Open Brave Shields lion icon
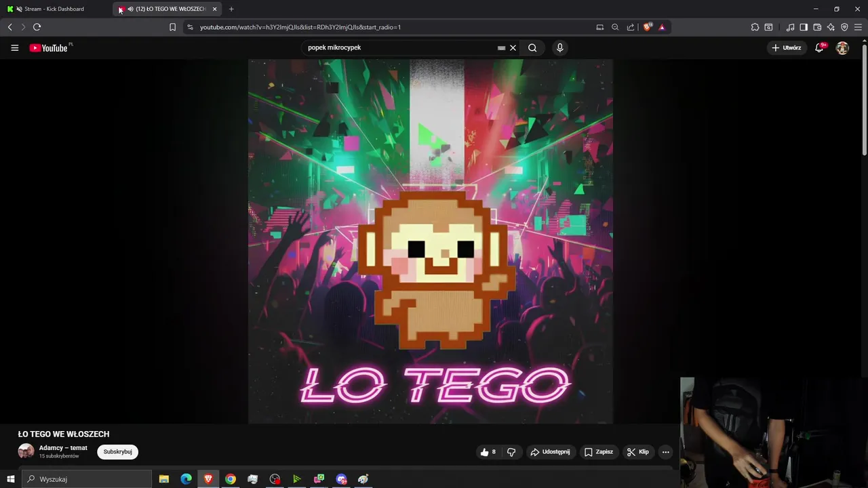 (647, 27)
